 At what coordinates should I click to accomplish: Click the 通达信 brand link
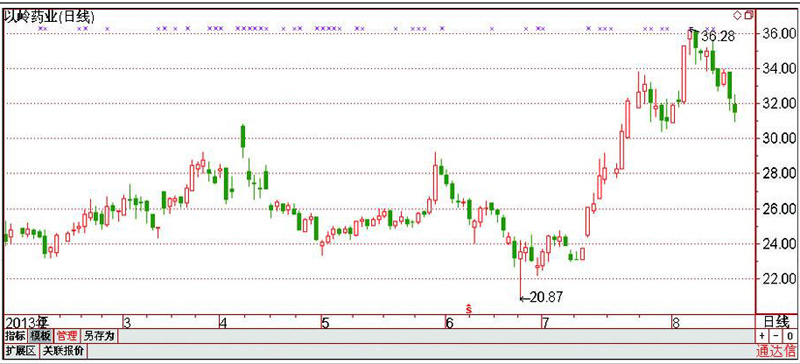[776, 351]
